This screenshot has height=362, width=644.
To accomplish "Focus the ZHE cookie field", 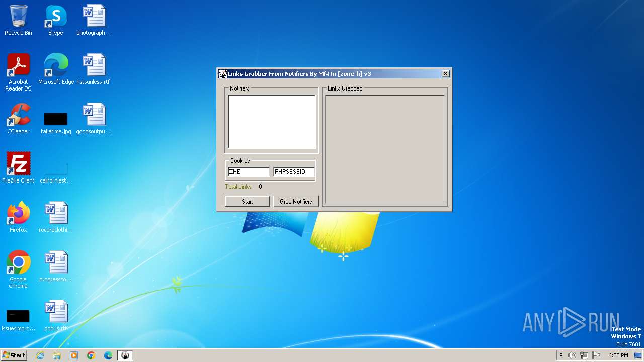I will [x=249, y=172].
